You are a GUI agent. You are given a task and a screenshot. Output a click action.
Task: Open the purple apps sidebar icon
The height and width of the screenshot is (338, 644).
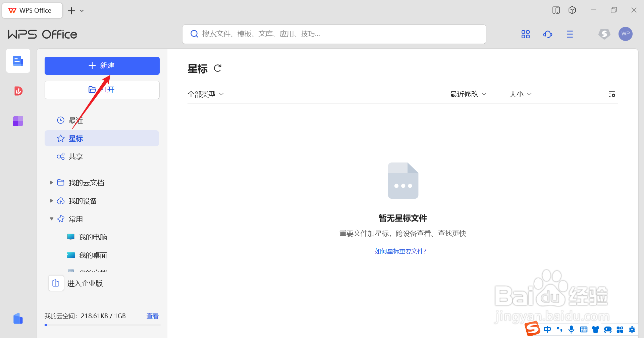18,121
